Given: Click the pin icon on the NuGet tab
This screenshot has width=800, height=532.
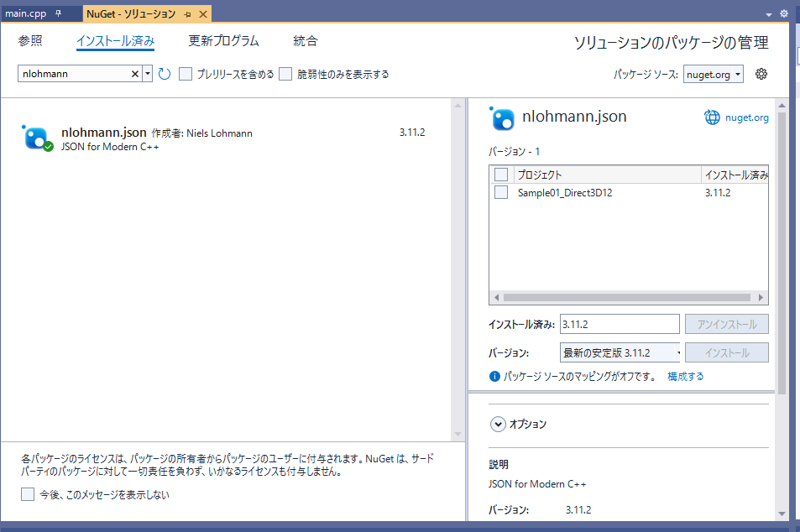Looking at the screenshot, I should 187,14.
